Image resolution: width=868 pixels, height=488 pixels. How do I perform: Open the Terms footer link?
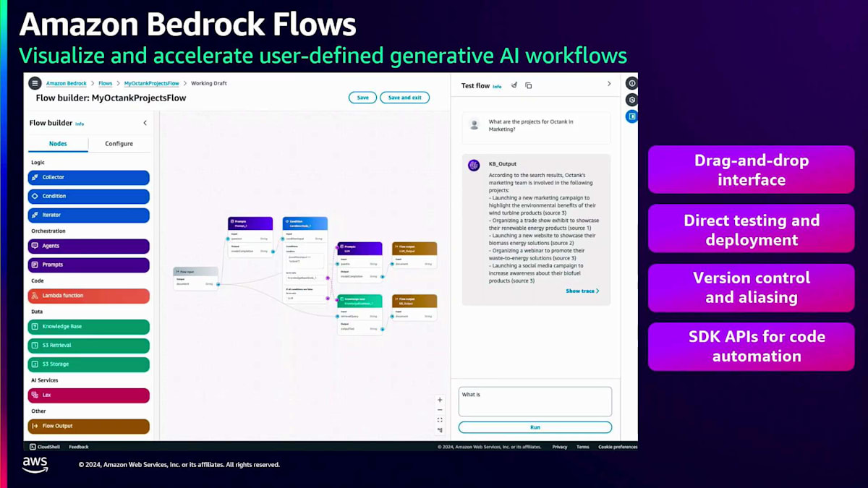tap(583, 447)
